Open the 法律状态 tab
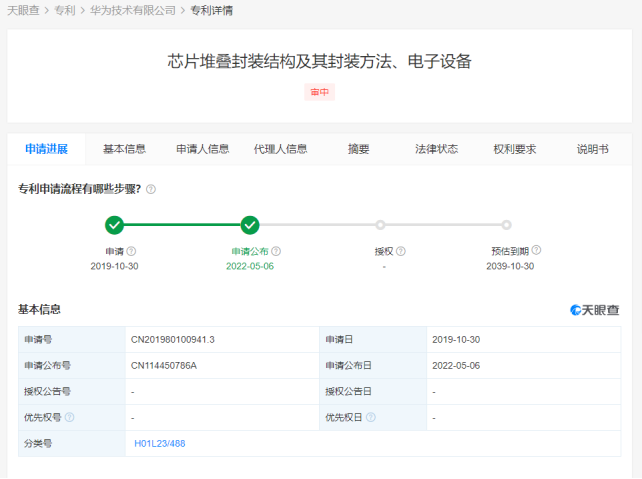 click(x=436, y=149)
